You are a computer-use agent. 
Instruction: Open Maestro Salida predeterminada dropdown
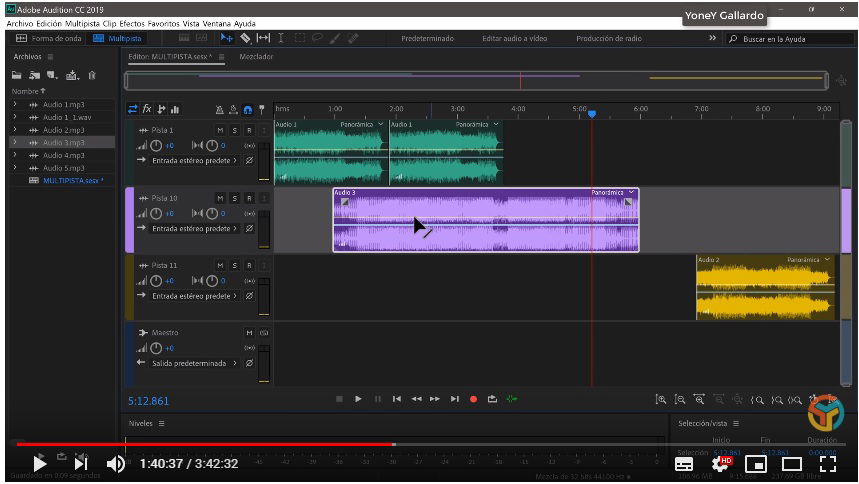[194, 363]
